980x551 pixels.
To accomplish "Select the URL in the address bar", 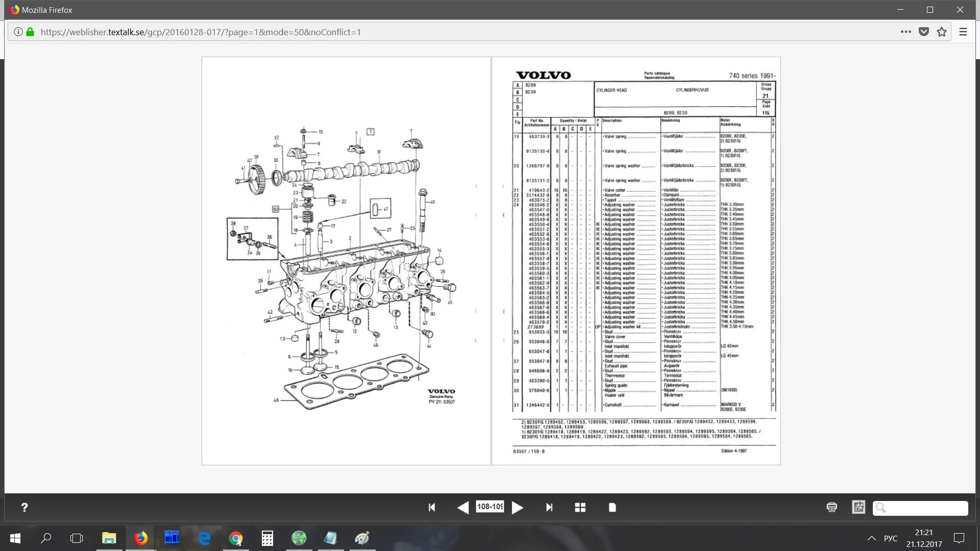I will pos(201,32).
